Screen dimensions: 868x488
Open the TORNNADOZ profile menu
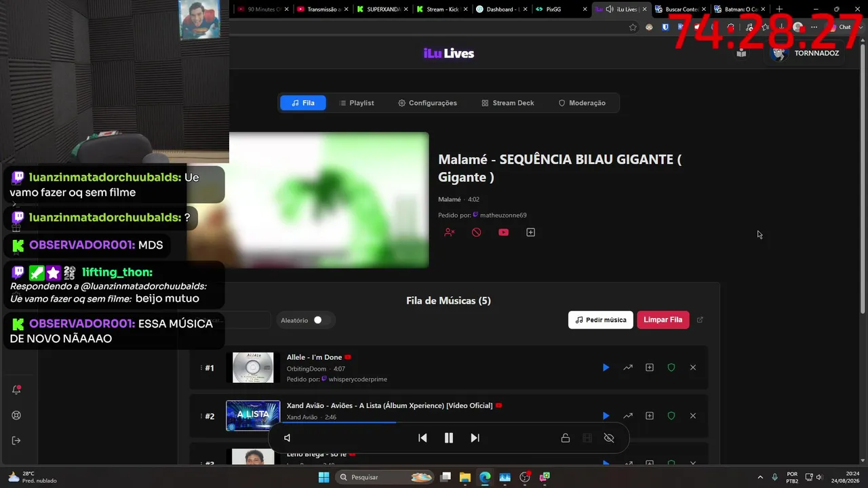(x=806, y=53)
